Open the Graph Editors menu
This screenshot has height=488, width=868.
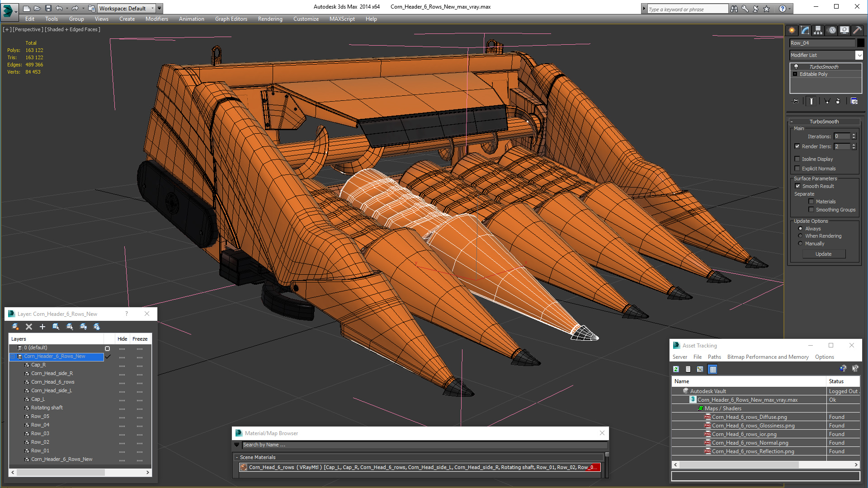point(231,19)
